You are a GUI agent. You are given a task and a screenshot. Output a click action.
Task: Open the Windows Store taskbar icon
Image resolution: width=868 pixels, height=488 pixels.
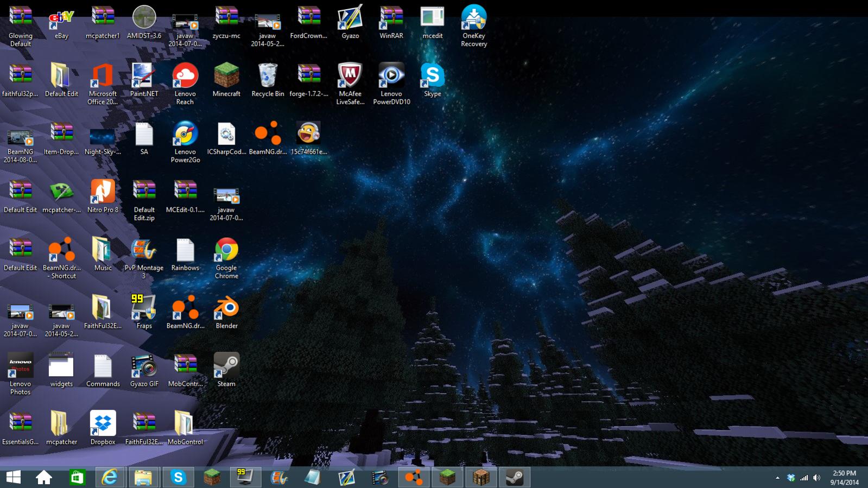pos(77,477)
